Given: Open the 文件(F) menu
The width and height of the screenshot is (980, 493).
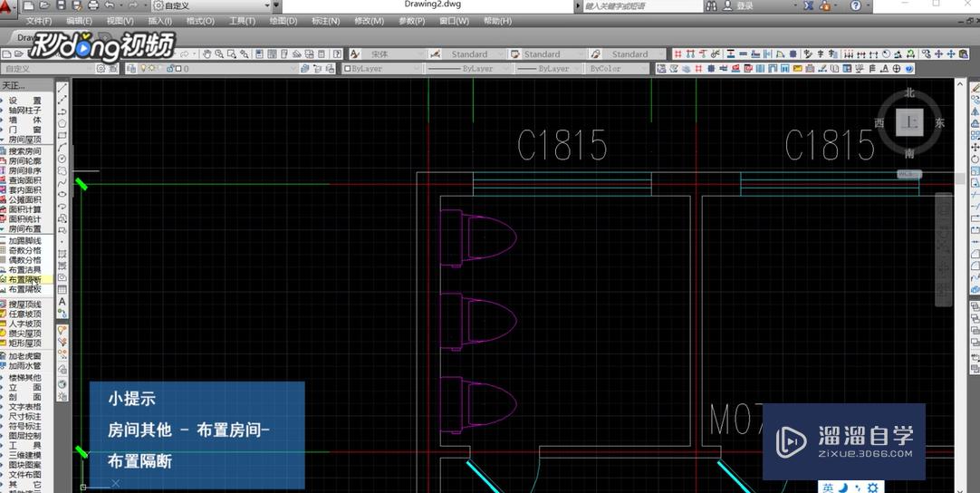Looking at the screenshot, I should pyautogui.click(x=39, y=21).
